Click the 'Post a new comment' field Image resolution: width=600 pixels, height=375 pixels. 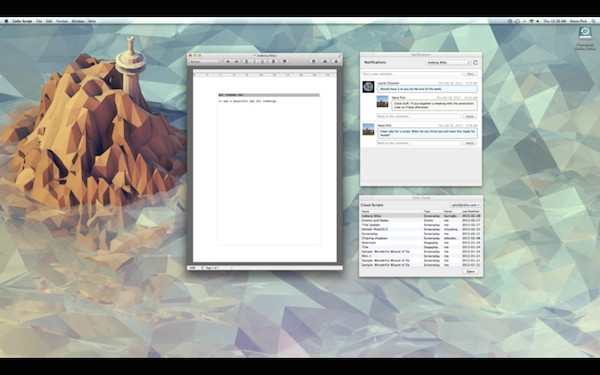[x=411, y=74]
